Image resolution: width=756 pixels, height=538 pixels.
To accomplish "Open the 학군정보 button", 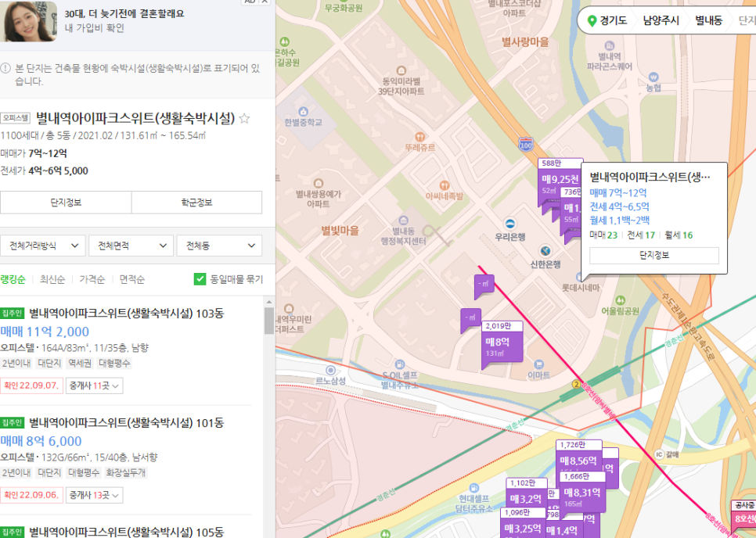I will tap(196, 203).
